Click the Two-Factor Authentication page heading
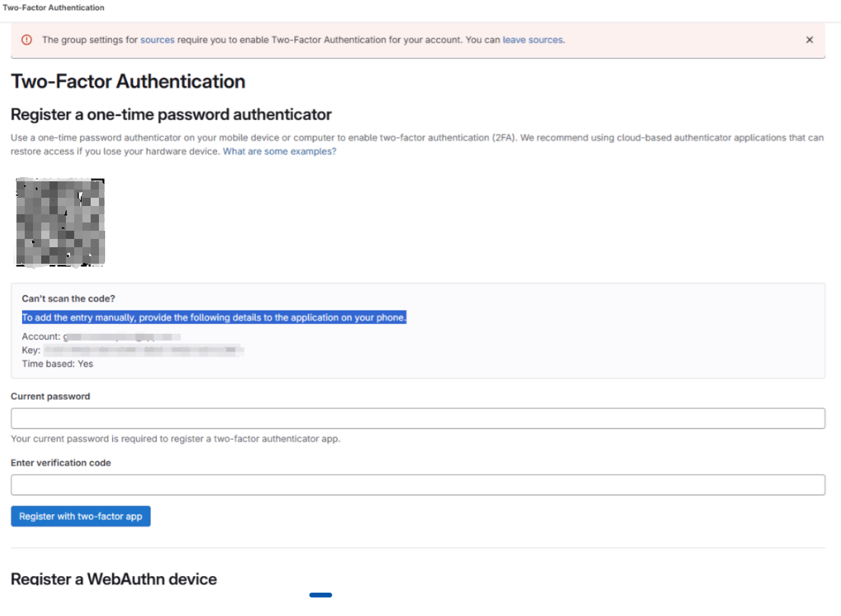This screenshot has height=616, width=841. pyautogui.click(x=128, y=81)
